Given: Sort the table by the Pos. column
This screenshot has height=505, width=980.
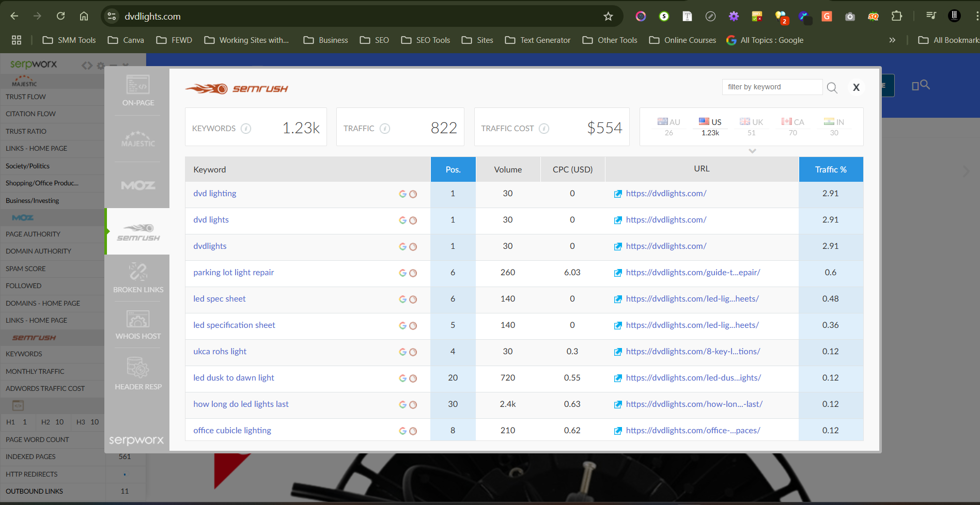Looking at the screenshot, I should pyautogui.click(x=453, y=169).
